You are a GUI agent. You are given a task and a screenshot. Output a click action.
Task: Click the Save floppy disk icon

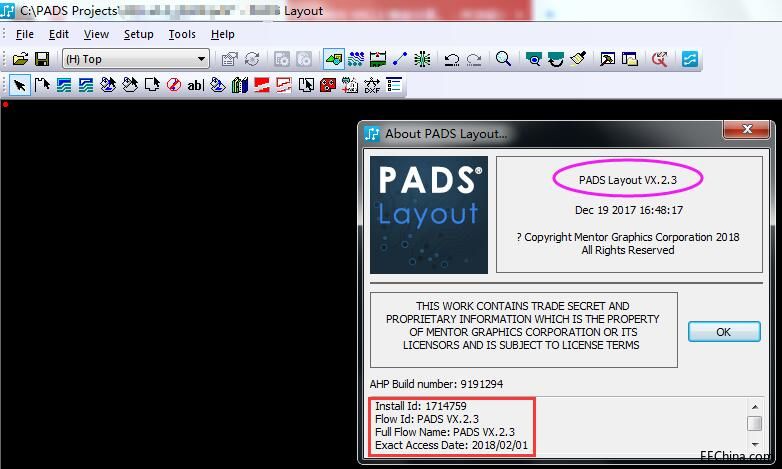42,59
